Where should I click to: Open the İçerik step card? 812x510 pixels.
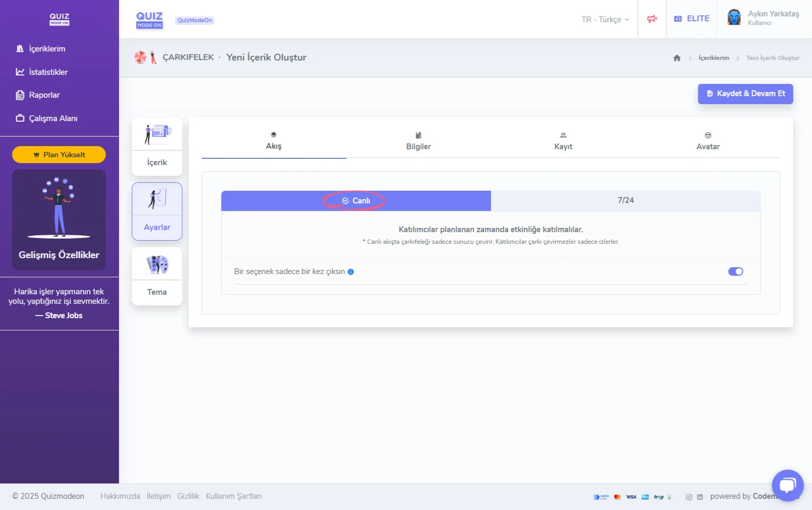pos(157,147)
